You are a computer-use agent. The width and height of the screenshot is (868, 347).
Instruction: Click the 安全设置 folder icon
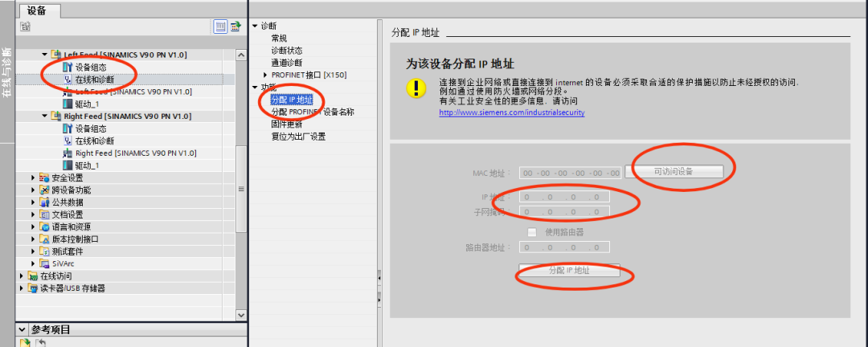44,178
